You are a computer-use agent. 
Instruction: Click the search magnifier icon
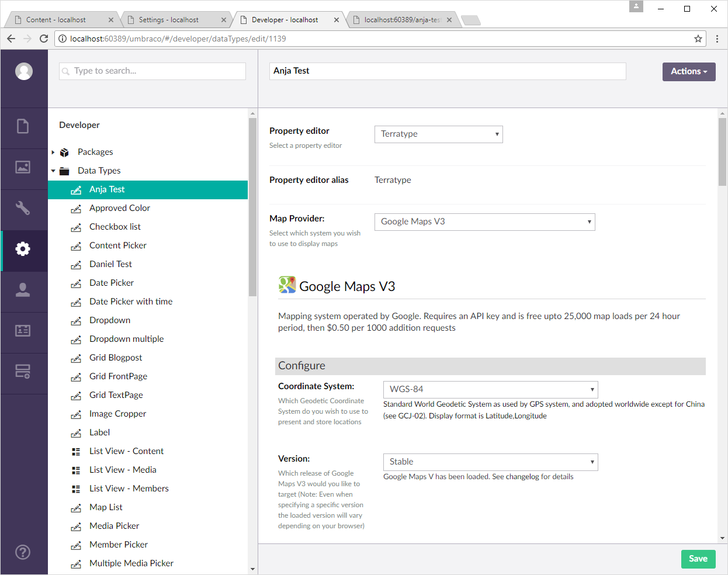66,71
